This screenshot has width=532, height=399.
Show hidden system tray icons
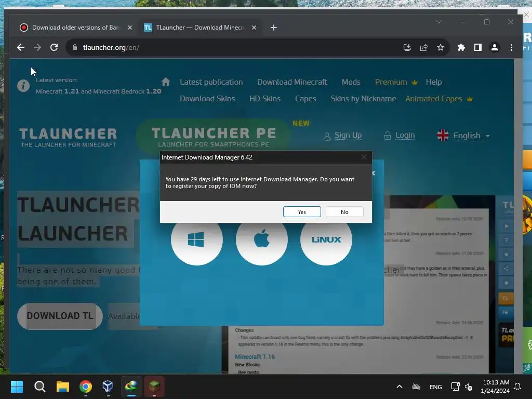point(400,387)
